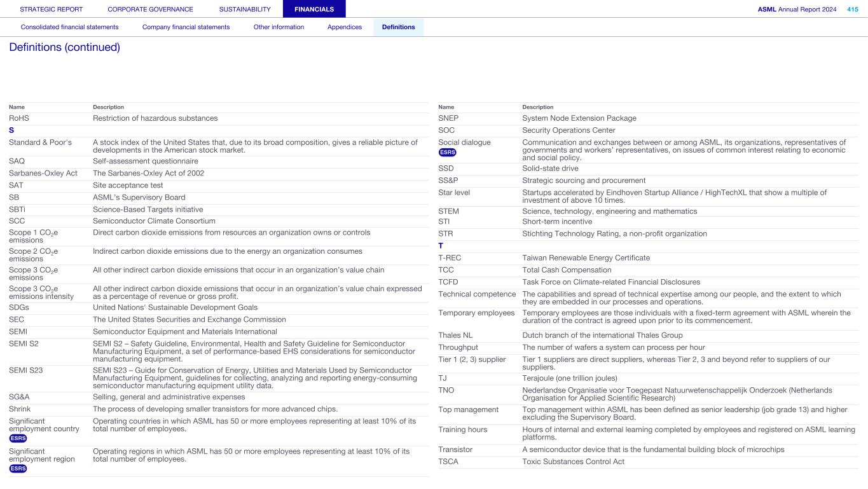Click the Definitions (continued) page title
The width and height of the screenshot is (868, 489).
[x=64, y=48]
